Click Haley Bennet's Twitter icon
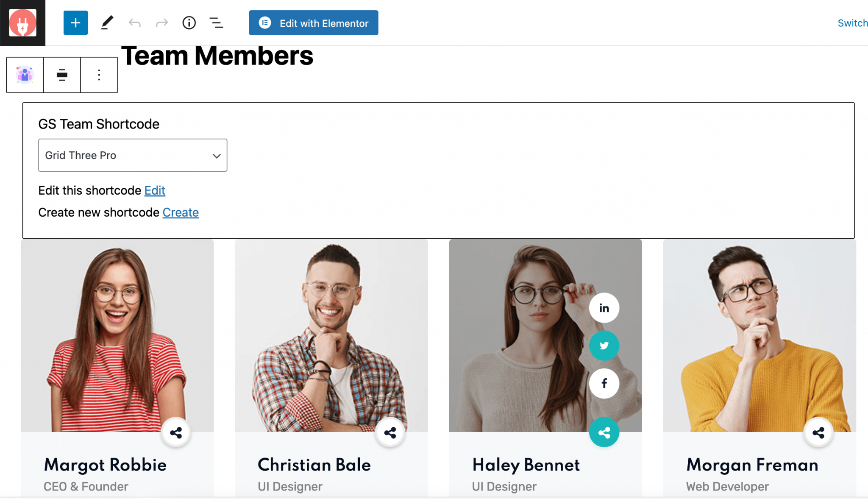The height and width of the screenshot is (499, 868). (604, 346)
